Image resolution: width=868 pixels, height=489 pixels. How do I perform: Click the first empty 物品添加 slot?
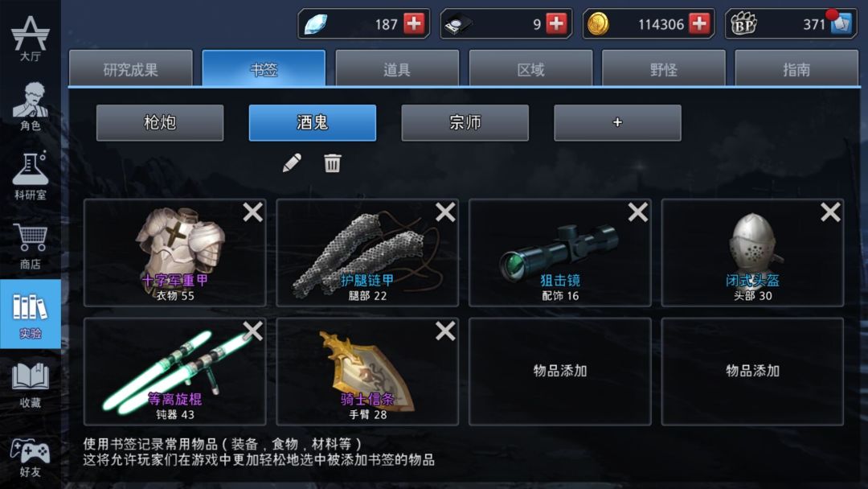559,372
